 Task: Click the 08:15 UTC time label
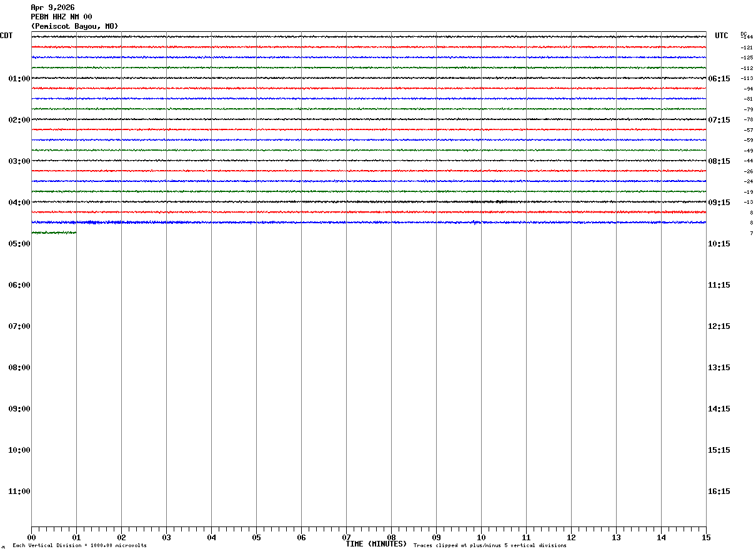(719, 161)
